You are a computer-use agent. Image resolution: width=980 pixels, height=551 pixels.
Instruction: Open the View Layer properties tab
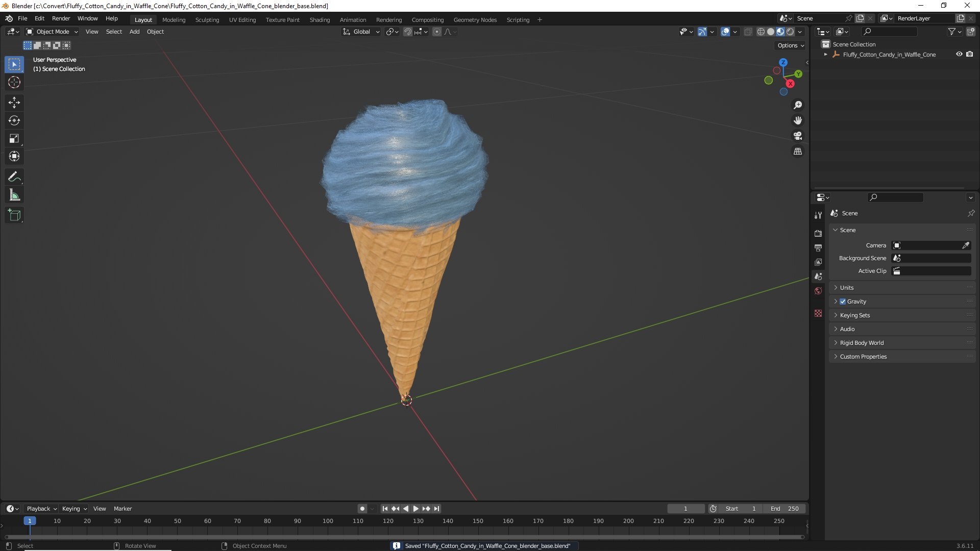pyautogui.click(x=818, y=262)
